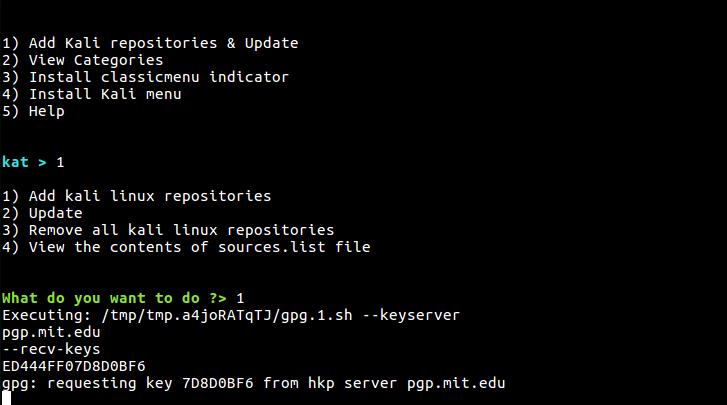Image resolution: width=727 pixels, height=405 pixels.
Task: Click the white terminal cursor block
Action: [7, 398]
